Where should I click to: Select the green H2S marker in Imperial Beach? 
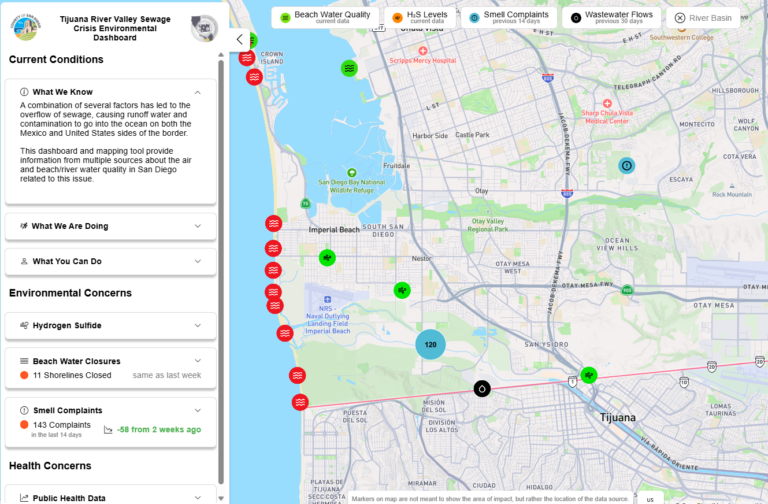click(x=327, y=258)
